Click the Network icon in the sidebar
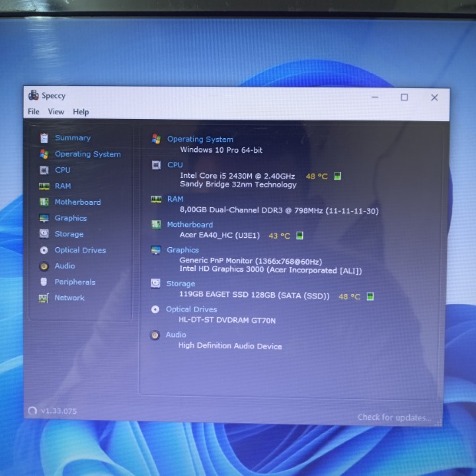Image resolution: width=476 pixels, height=476 pixels. [x=44, y=298]
